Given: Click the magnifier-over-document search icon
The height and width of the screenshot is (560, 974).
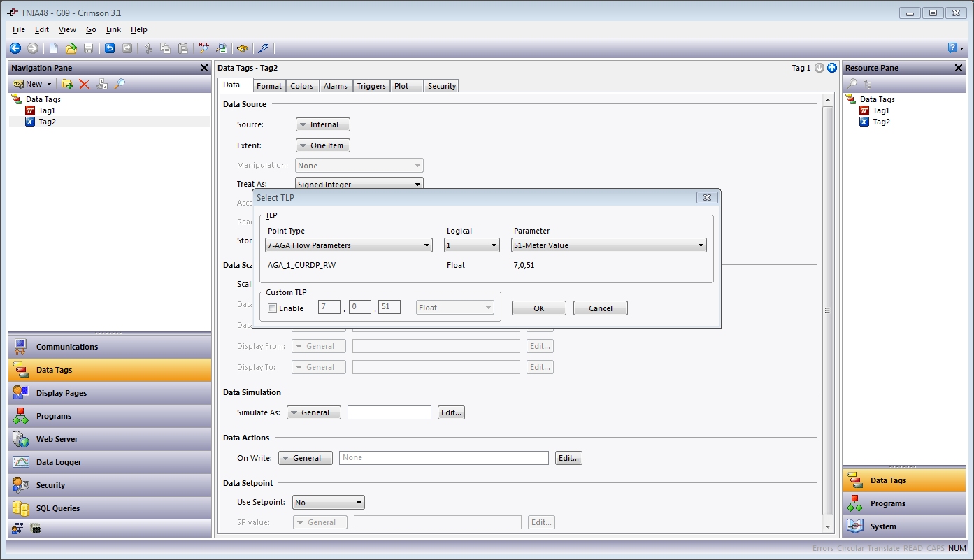Looking at the screenshot, I should pyautogui.click(x=222, y=48).
